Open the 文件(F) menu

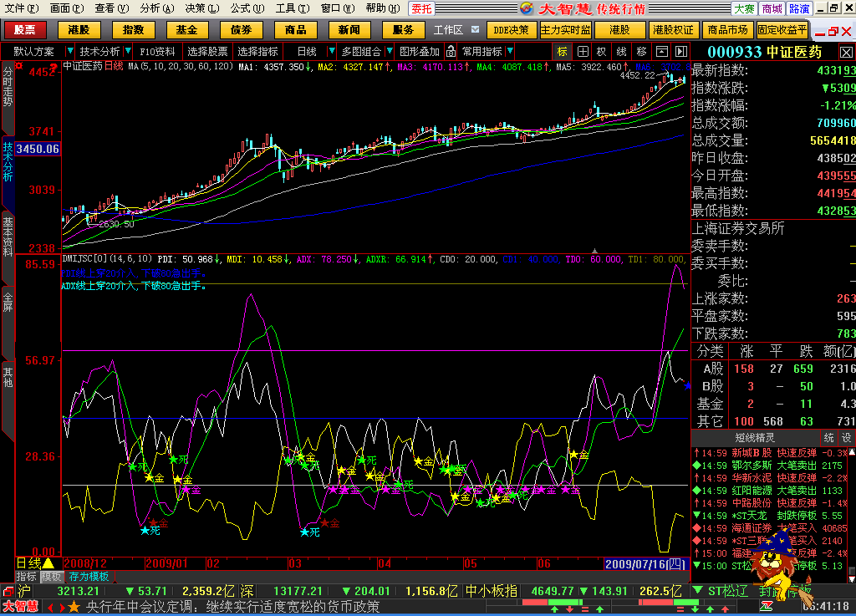pyautogui.click(x=21, y=8)
